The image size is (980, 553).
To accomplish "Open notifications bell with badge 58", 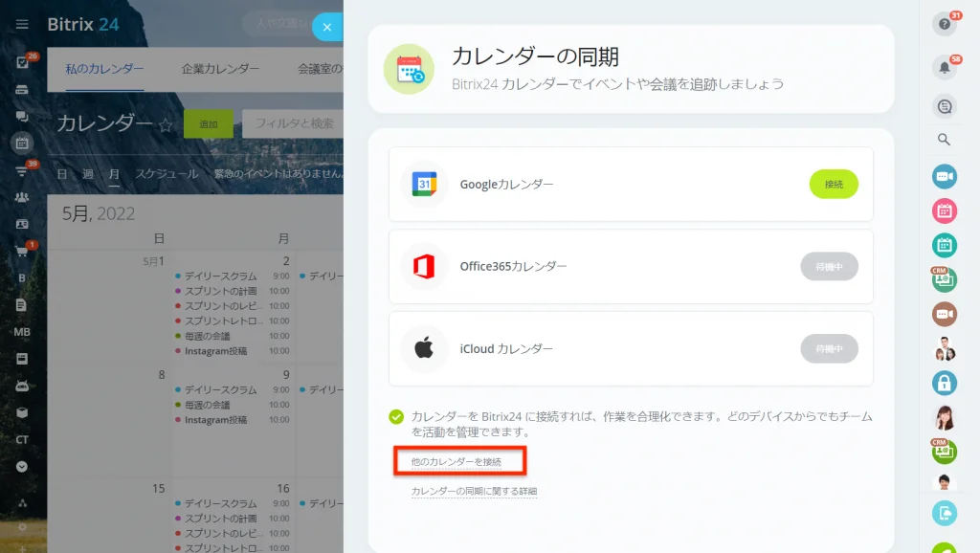I will [945, 67].
